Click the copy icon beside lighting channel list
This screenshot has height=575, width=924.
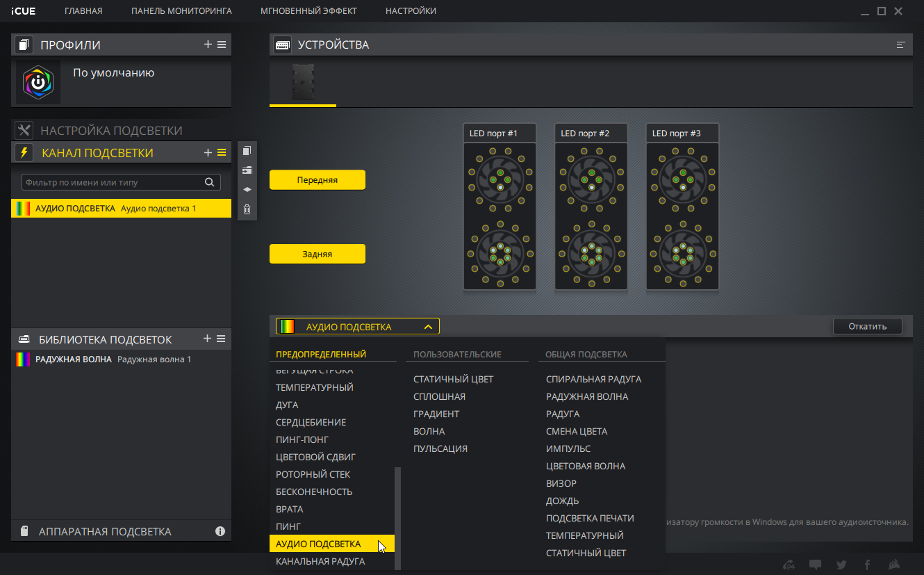(x=247, y=151)
